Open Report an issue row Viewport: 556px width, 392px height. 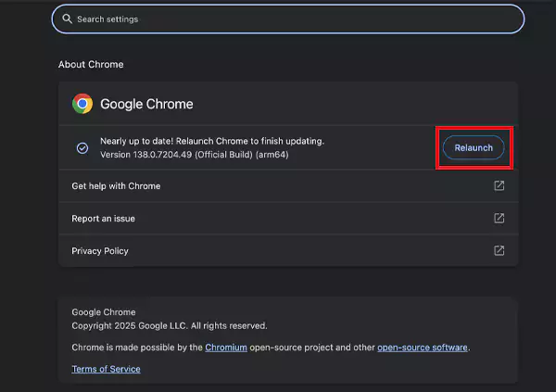[x=288, y=218]
